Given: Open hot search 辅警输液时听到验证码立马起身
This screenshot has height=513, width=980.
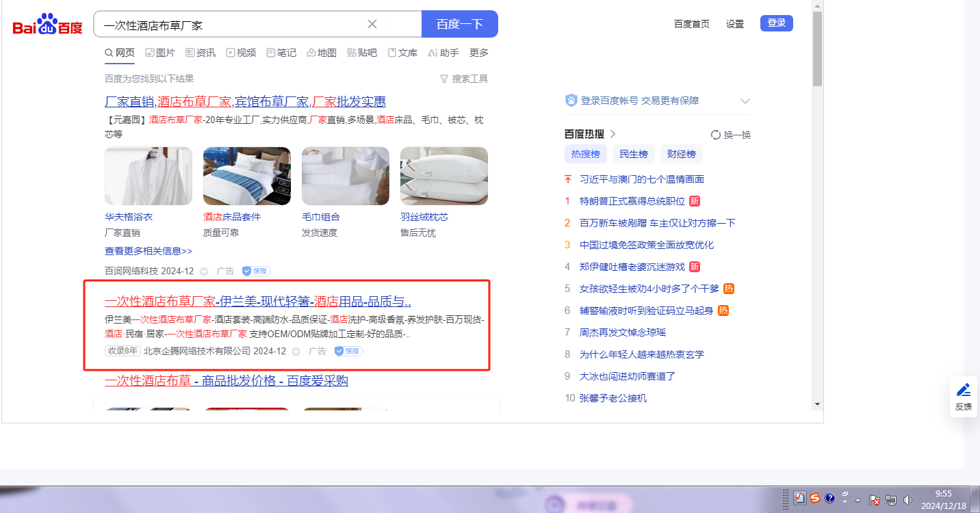Looking at the screenshot, I should point(647,311).
